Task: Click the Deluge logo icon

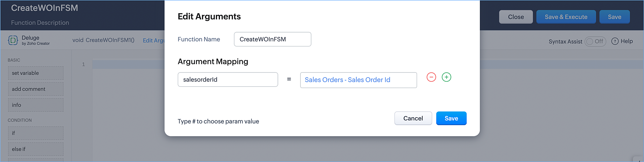Action: coord(13,40)
